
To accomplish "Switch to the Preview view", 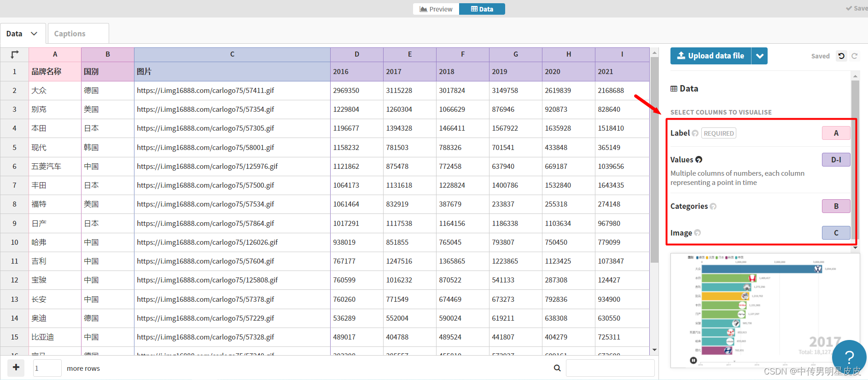I will (x=436, y=9).
